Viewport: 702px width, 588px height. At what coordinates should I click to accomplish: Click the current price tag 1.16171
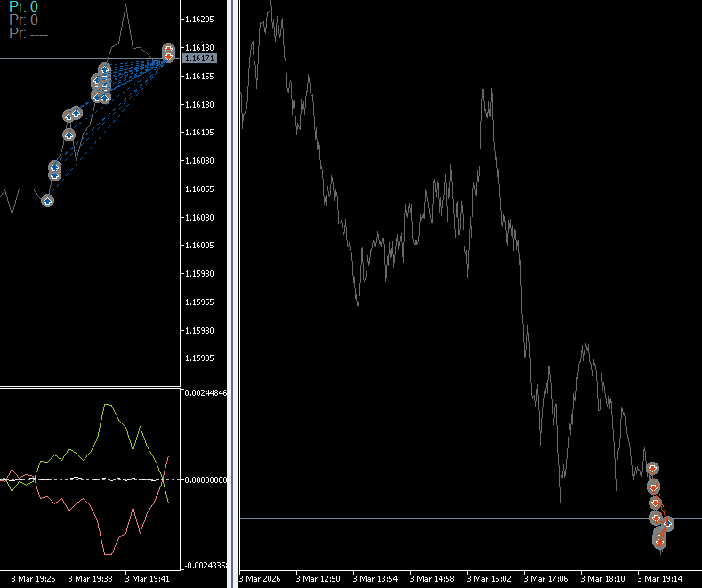[199, 59]
